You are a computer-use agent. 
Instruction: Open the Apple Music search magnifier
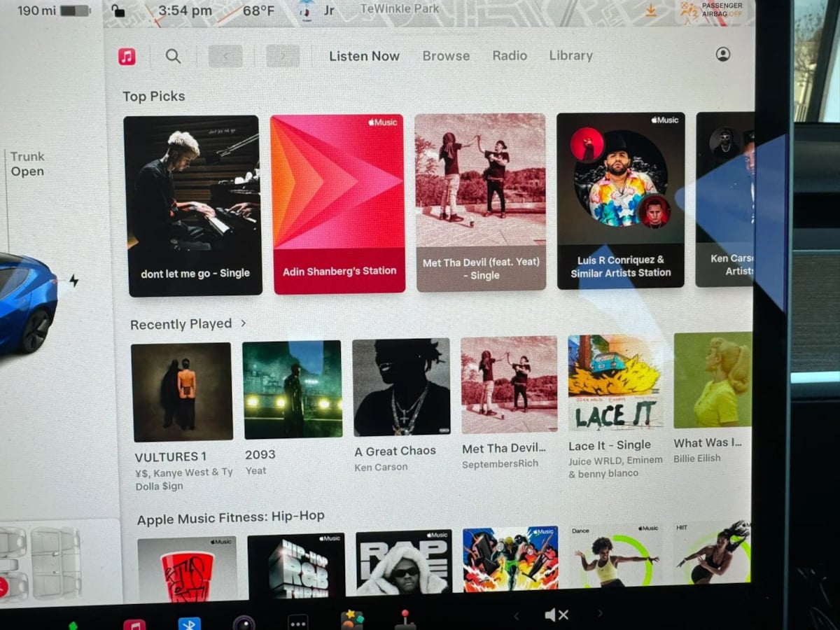(x=173, y=56)
